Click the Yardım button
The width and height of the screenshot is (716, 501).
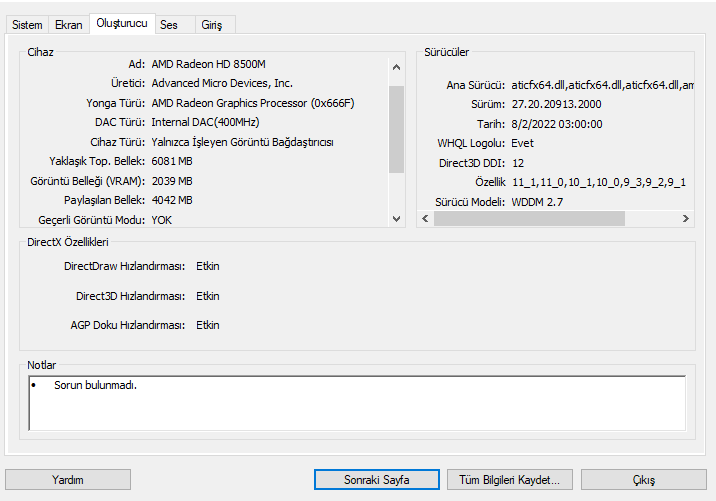click(x=68, y=480)
